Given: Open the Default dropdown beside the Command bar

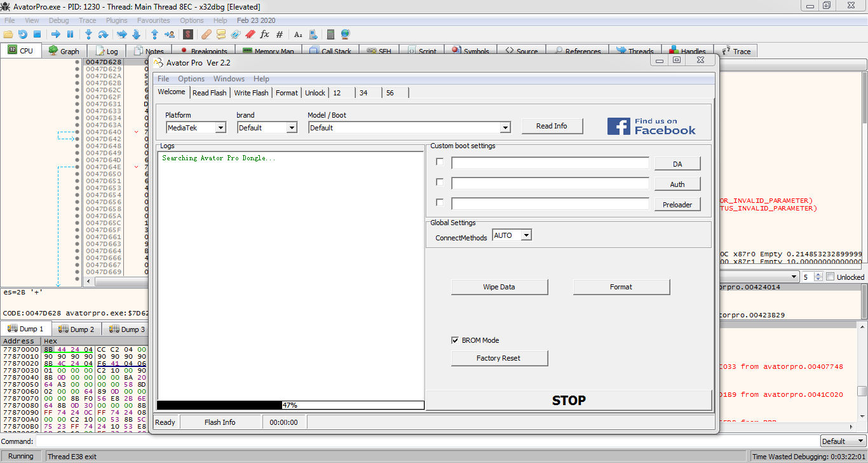Looking at the screenshot, I should tap(843, 441).
